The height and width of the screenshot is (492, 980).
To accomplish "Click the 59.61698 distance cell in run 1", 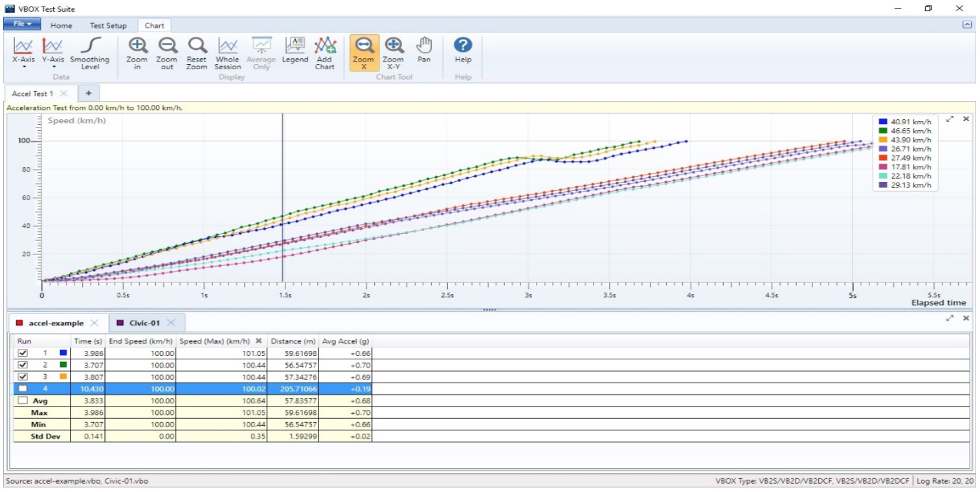I will pyautogui.click(x=294, y=353).
